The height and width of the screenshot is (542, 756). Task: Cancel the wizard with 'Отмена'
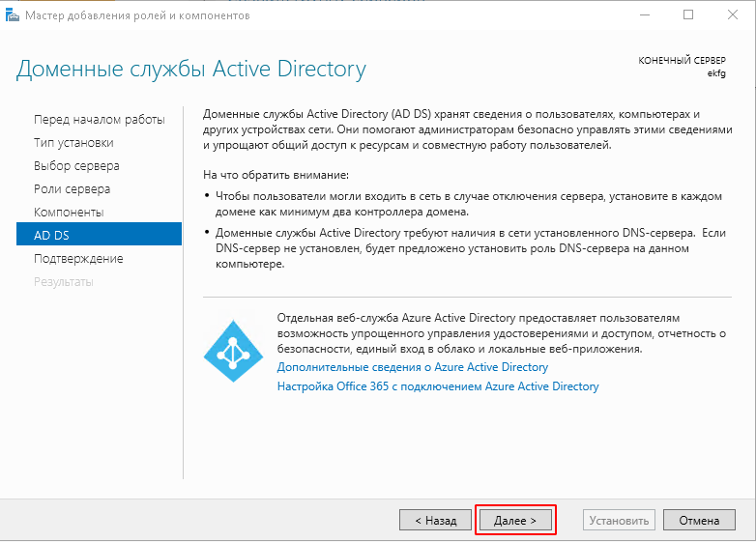pyautogui.click(x=699, y=520)
